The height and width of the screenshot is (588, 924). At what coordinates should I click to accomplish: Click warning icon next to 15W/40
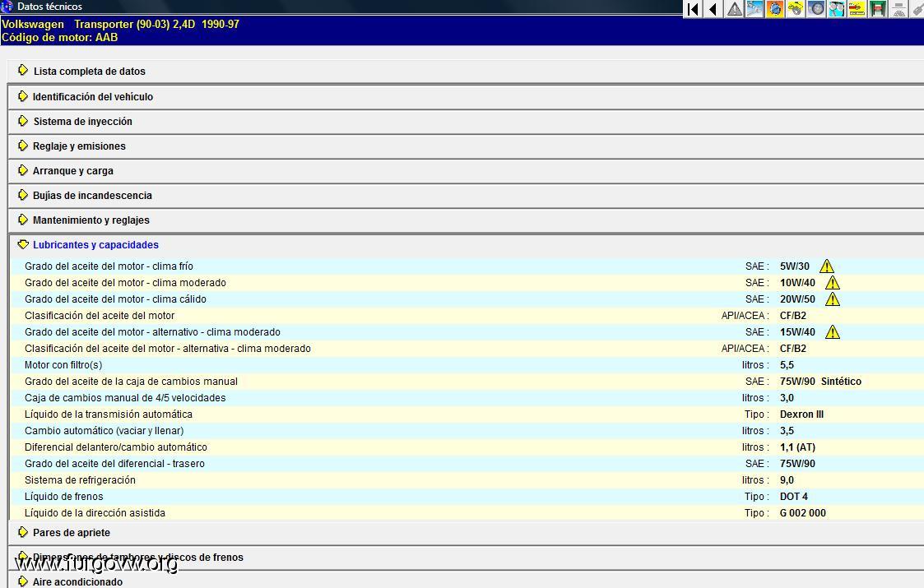coord(832,331)
